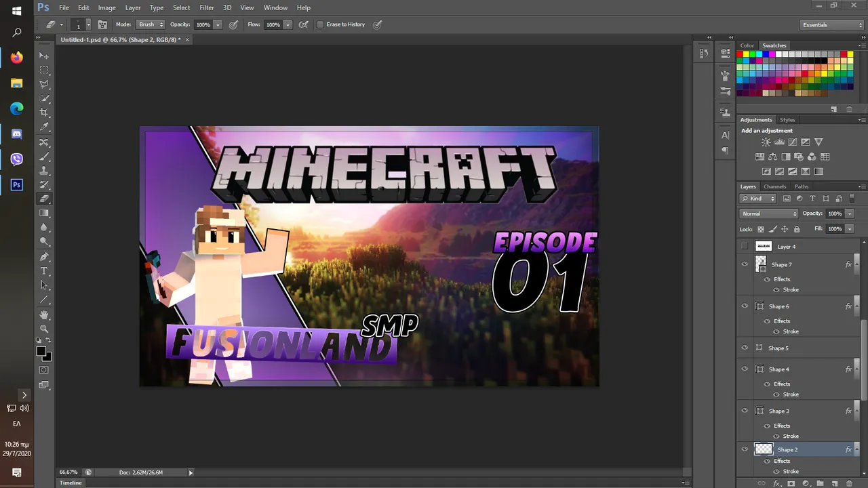Open the Select menu
Image resolution: width=868 pixels, height=488 pixels.
181,7
